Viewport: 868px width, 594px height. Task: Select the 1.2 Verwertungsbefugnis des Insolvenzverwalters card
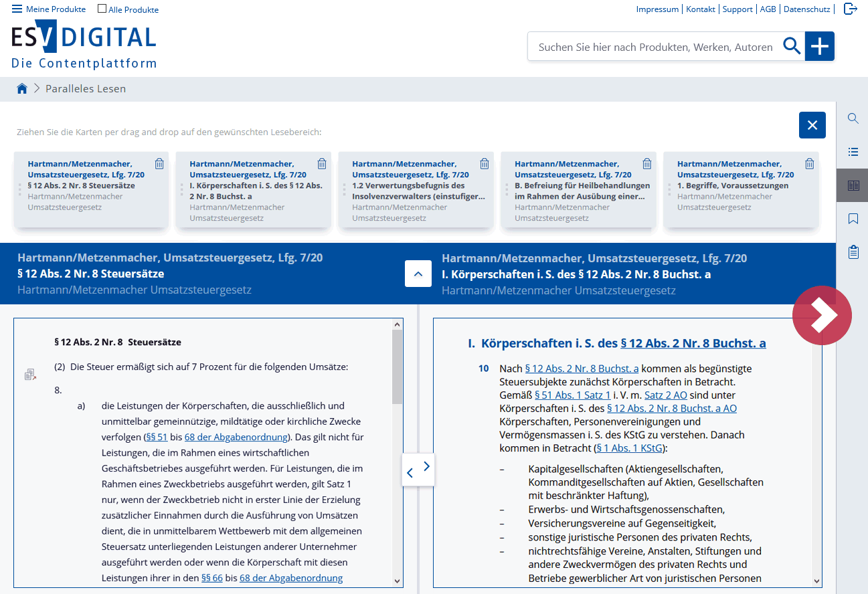click(x=416, y=190)
